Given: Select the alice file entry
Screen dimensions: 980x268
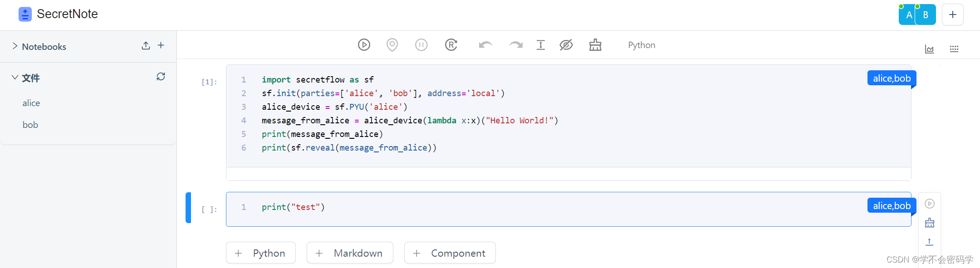Looking at the screenshot, I should [x=31, y=103].
